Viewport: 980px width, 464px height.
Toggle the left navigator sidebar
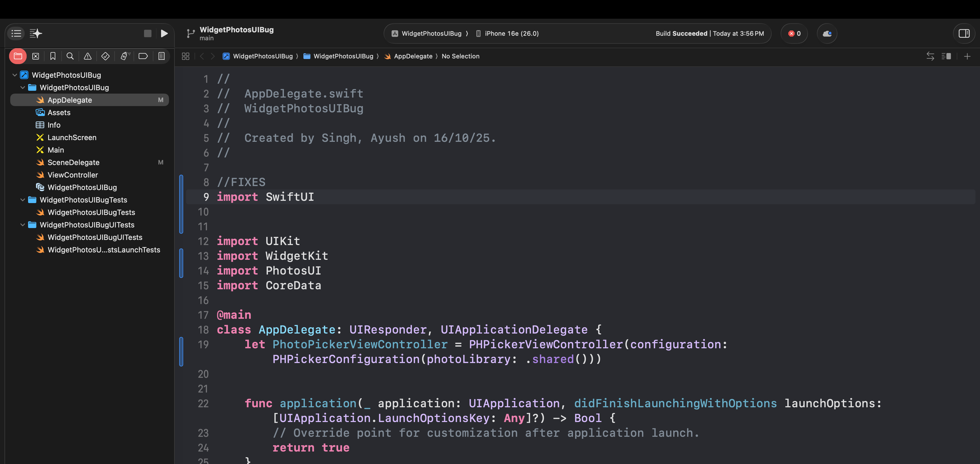(x=16, y=33)
